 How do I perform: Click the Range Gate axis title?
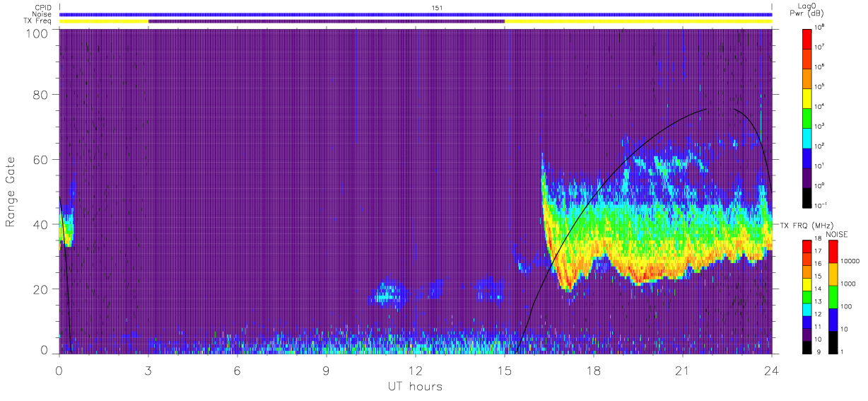11,192
